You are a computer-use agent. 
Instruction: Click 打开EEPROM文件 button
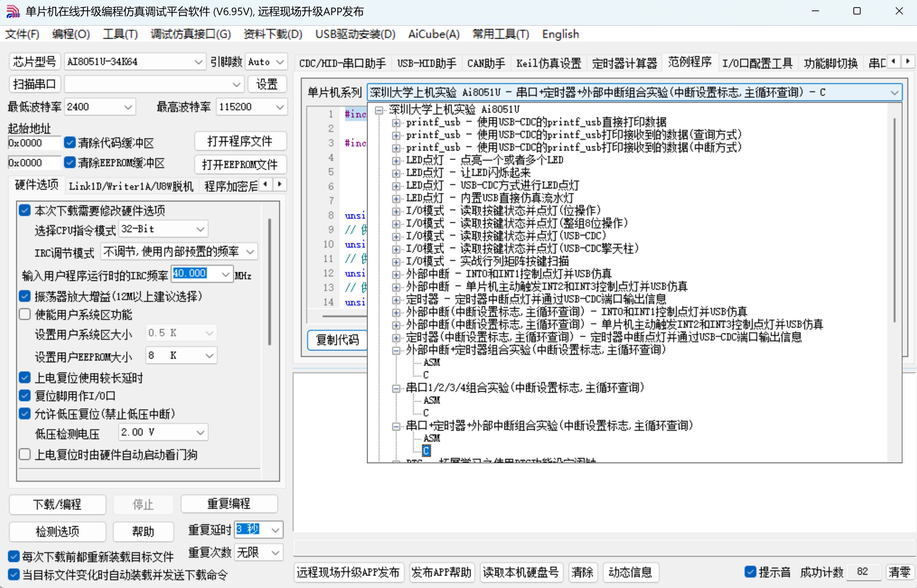240,164
